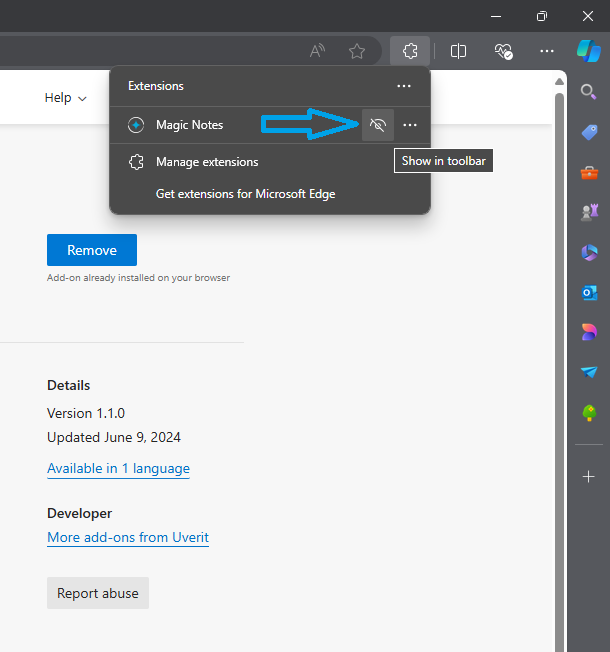Select Manage extensions in the flyout

(x=206, y=162)
